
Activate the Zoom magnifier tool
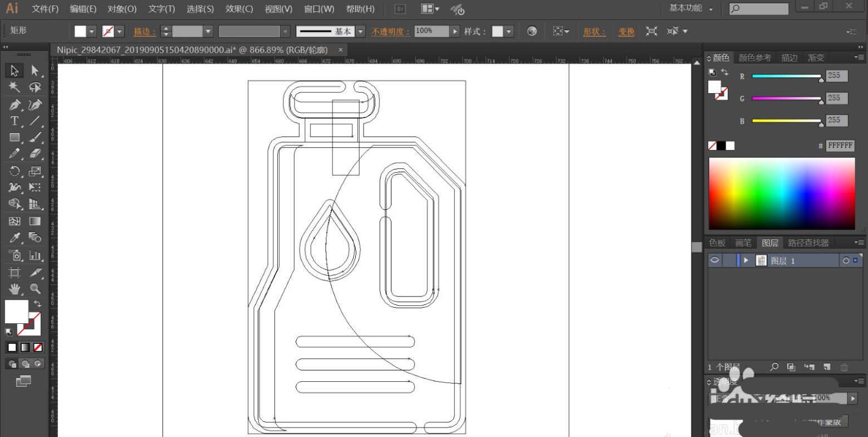coord(35,289)
